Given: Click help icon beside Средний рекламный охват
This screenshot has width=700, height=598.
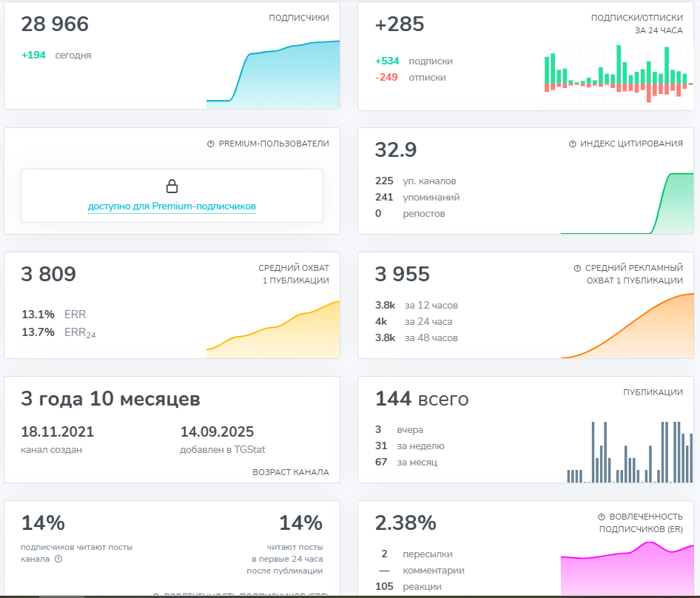Looking at the screenshot, I should click(576, 268).
